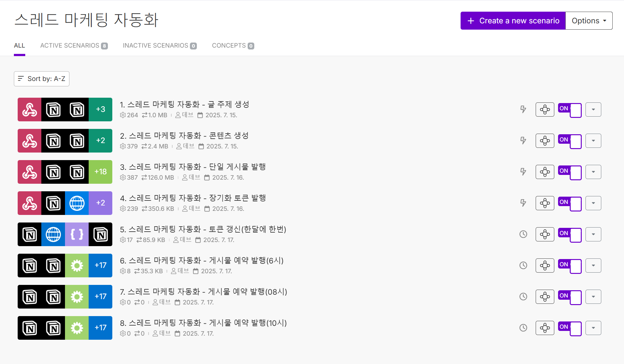
Task: Expand scenario 4 row dropdown arrow
Action: click(x=593, y=203)
